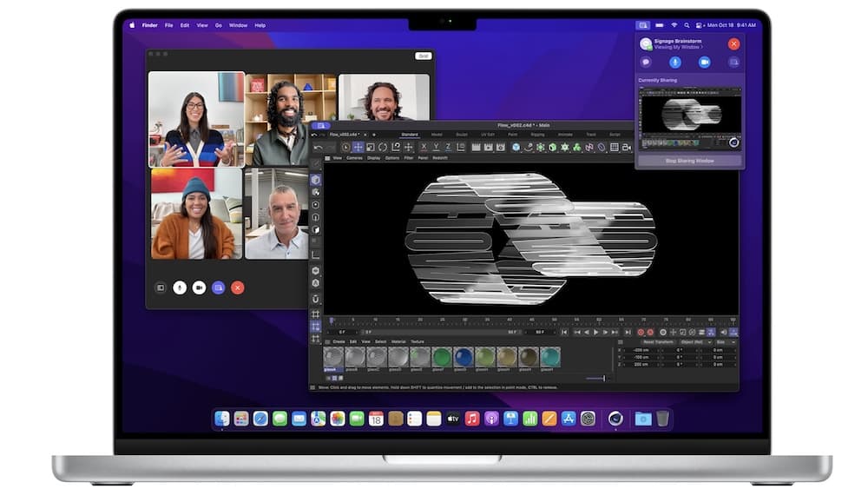Go to start of timeline
The image size is (868, 502).
[x=564, y=332]
